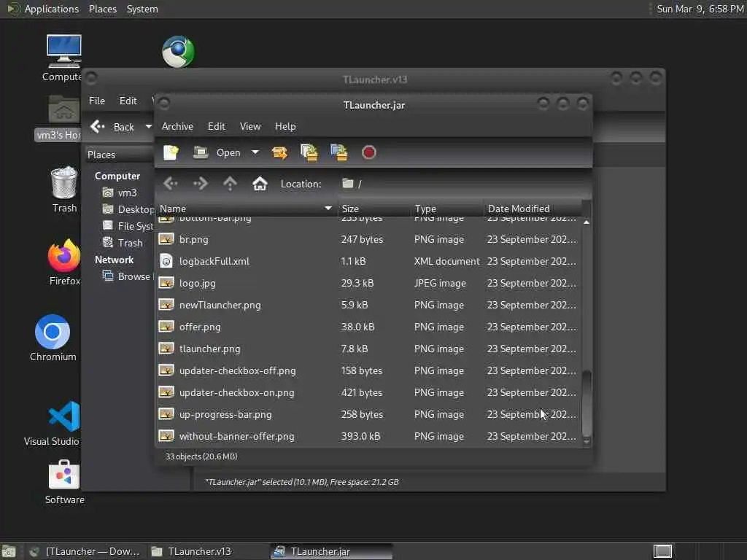
Task: Click the scrollbar thumb in file list
Action: (587, 403)
